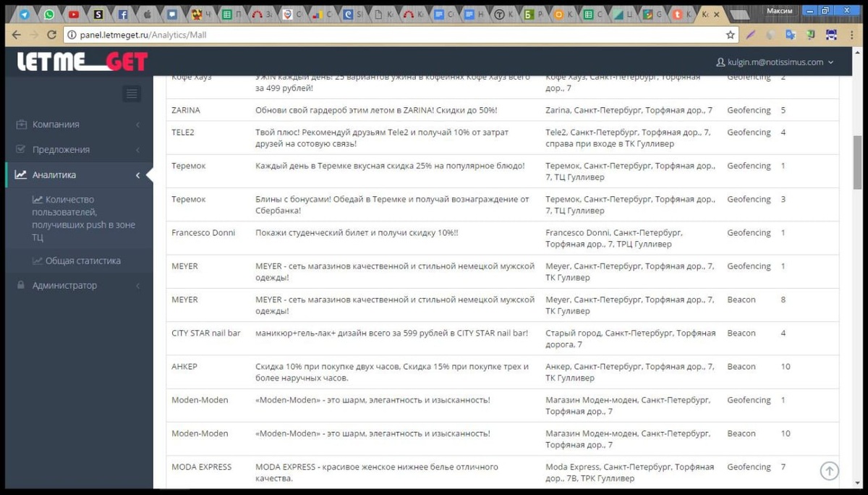Click the purple feather extension icon
Viewport: 868px width, 495px height.
[x=752, y=35]
